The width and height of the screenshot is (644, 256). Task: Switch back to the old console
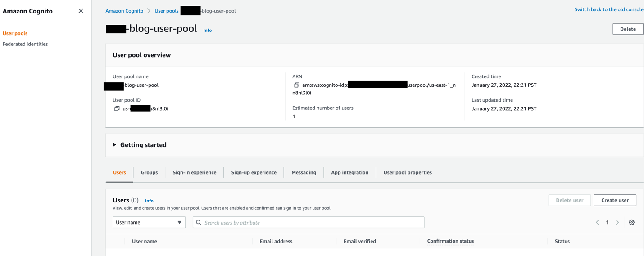pos(609,9)
